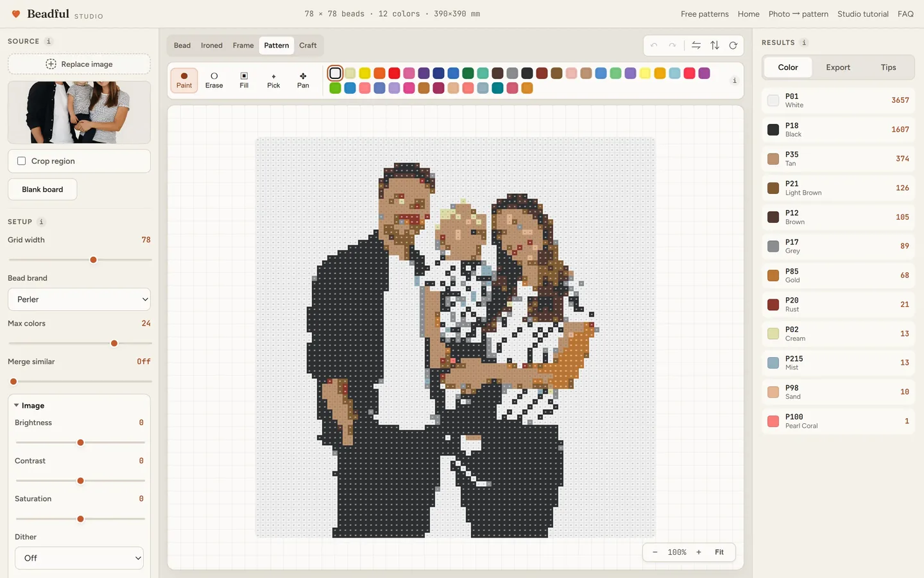Click the source photo thumbnail

click(x=79, y=112)
